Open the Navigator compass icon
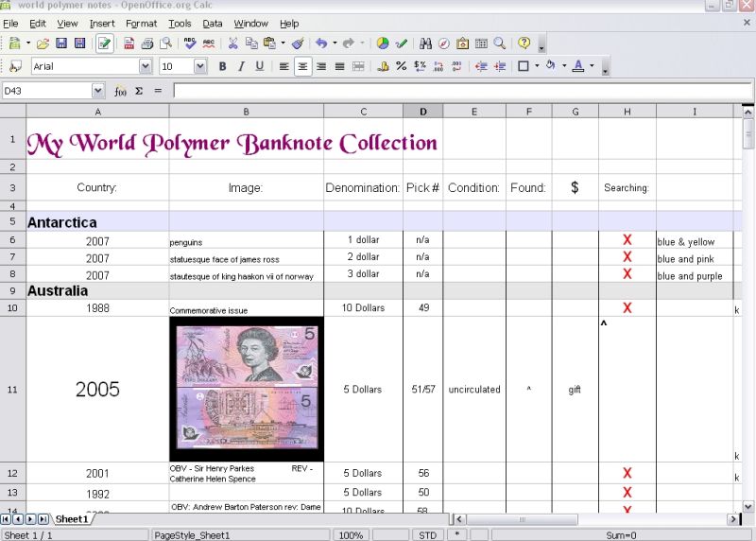756x541 pixels. point(443,44)
